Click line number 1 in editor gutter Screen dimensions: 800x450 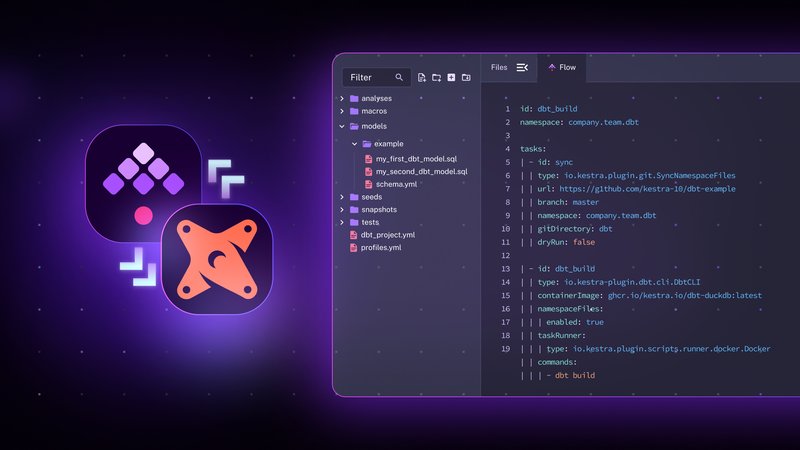pyautogui.click(x=507, y=109)
